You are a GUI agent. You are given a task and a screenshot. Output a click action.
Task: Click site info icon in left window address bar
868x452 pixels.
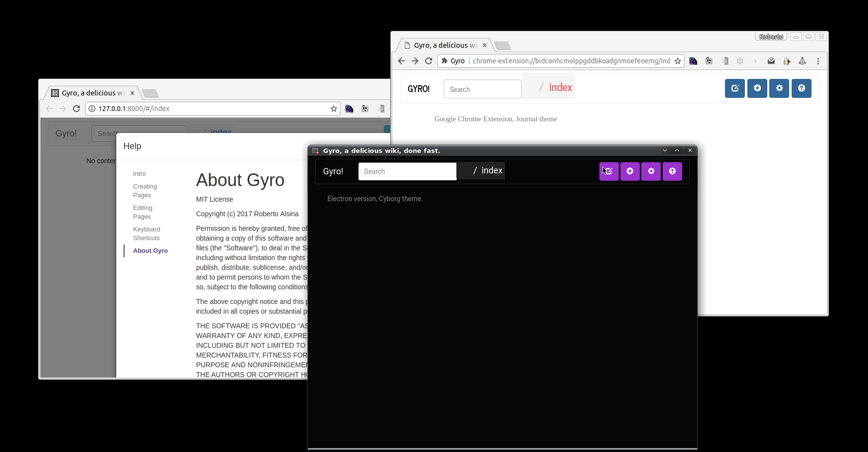click(92, 109)
